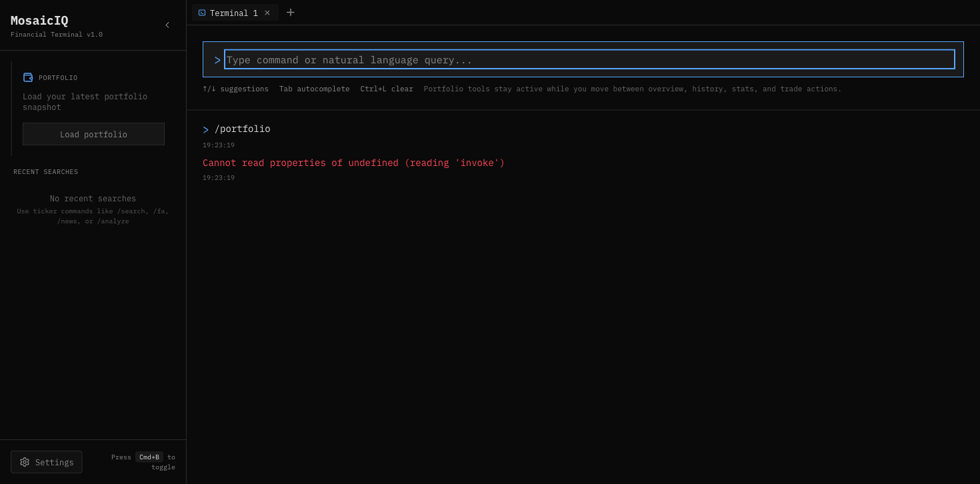The height and width of the screenshot is (484, 980).
Task: Click the RECENT SEARCHES section heading
Action: [45, 172]
